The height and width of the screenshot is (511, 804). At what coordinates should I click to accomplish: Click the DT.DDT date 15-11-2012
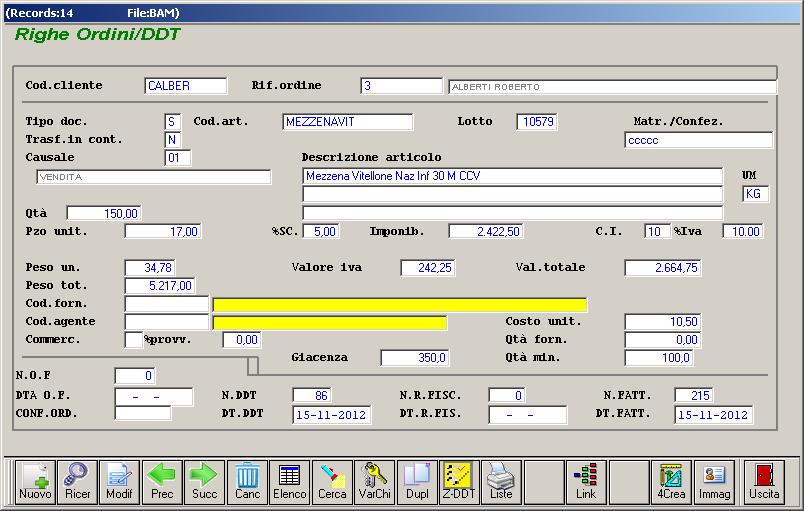click(x=331, y=415)
